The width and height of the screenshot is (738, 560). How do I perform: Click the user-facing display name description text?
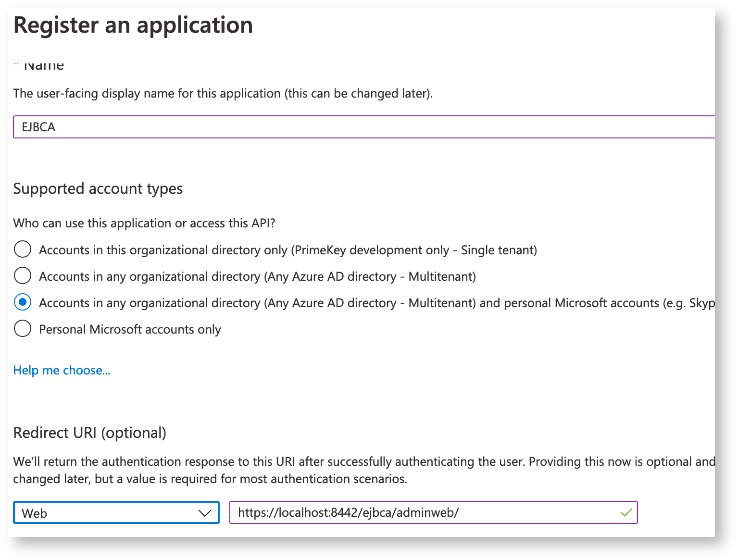click(223, 93)
